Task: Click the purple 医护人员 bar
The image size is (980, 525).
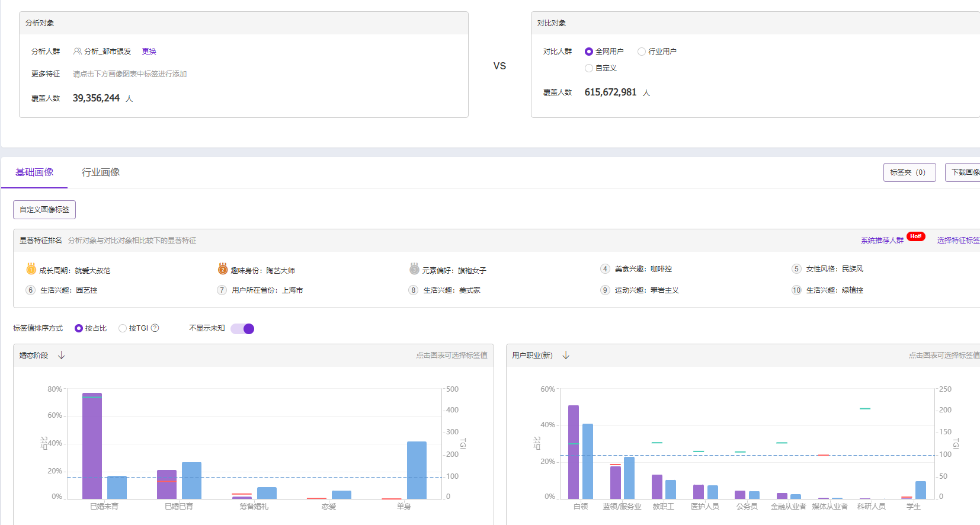Action: 699,492
